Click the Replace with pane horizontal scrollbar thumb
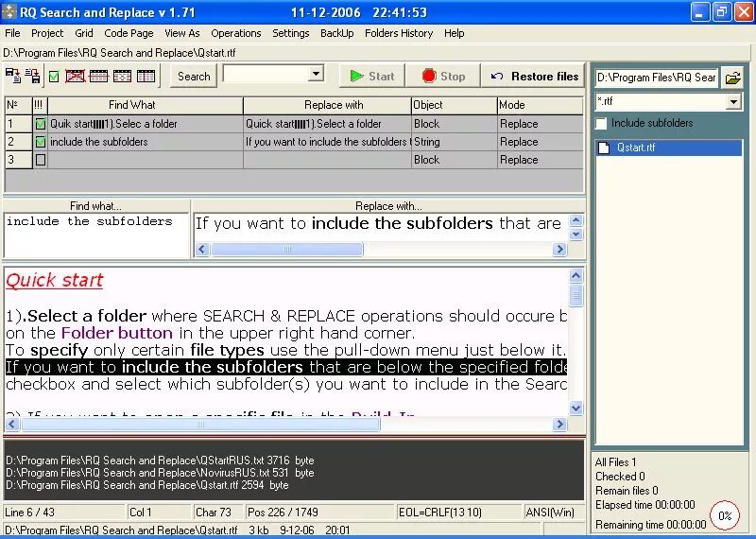756x539 pixels. tap(287, 250)
